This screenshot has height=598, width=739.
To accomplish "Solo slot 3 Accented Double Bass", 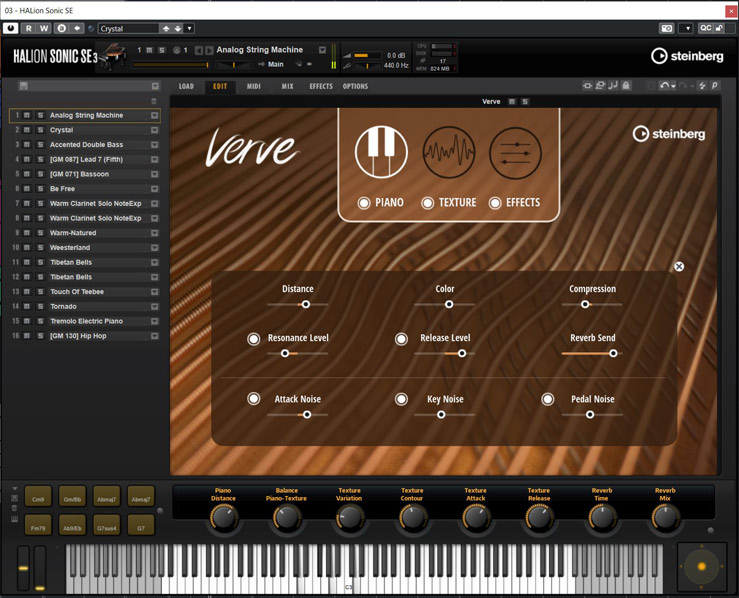I will point(41,145).
